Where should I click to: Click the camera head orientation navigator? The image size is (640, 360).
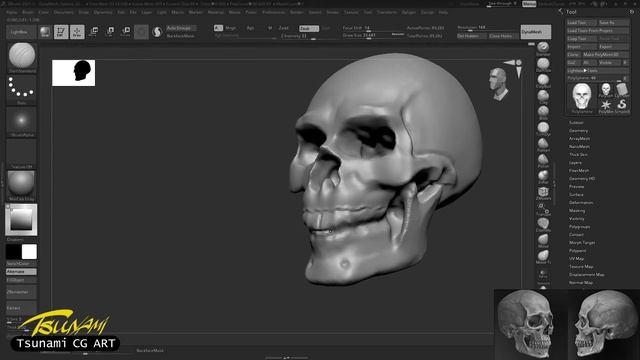(498, 84)
